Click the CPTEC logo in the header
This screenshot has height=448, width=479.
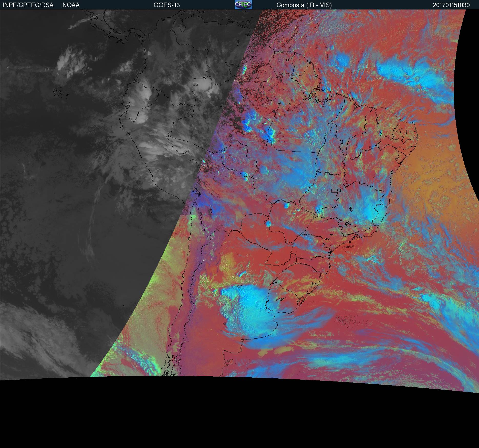pos(243,5)
